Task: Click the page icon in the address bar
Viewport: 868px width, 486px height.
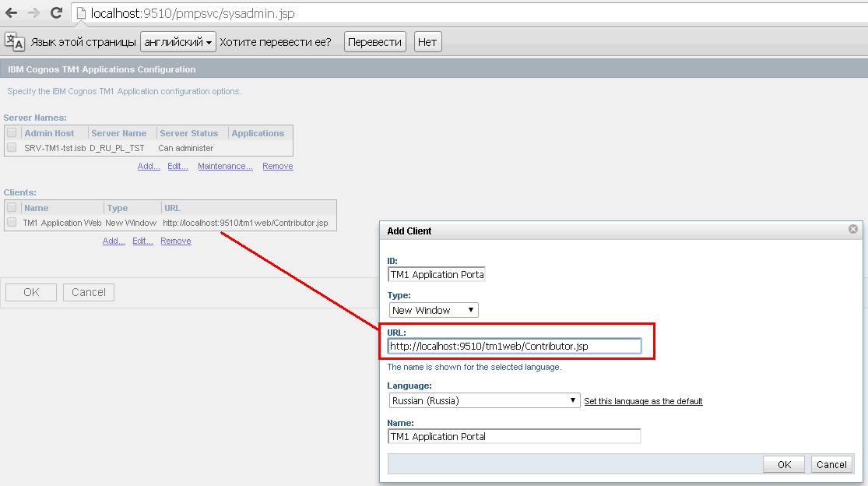Action: pyautogui.click(x=82, y=12)
